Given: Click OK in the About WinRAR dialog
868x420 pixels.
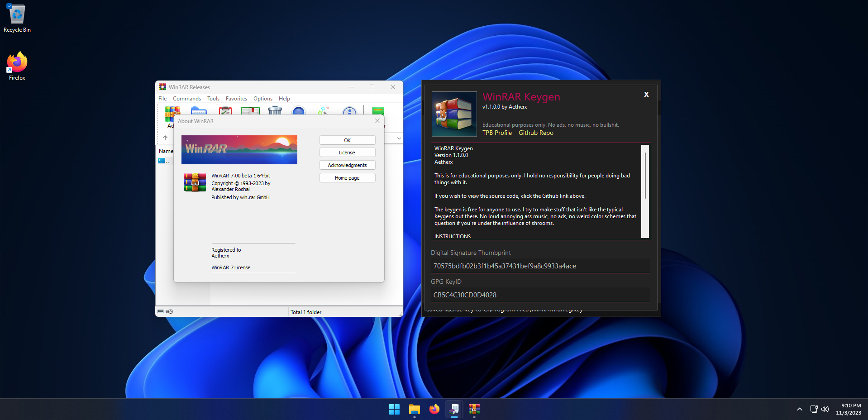Looking at the screenshot, I should pyautogui.click(x=348, y=140).
